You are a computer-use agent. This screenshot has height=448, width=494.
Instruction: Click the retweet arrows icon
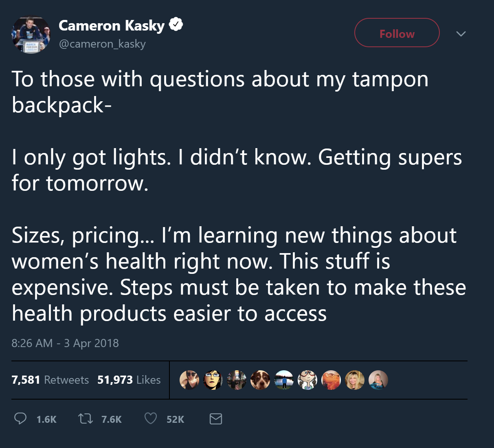coord(86,418)
